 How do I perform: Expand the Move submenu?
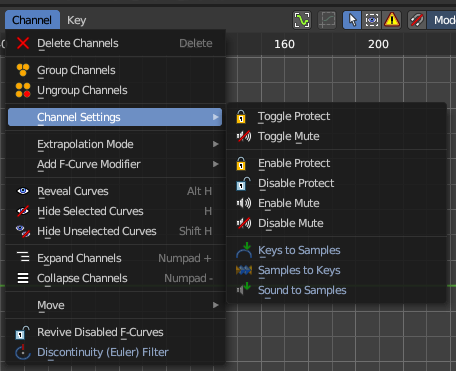point(115,305)
